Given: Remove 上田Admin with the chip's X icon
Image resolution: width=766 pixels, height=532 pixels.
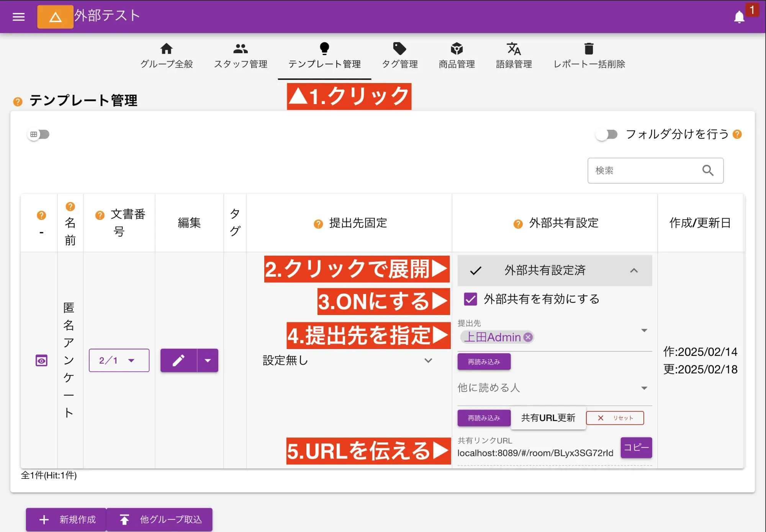Looking at the screenshot, I should point(528,337).
